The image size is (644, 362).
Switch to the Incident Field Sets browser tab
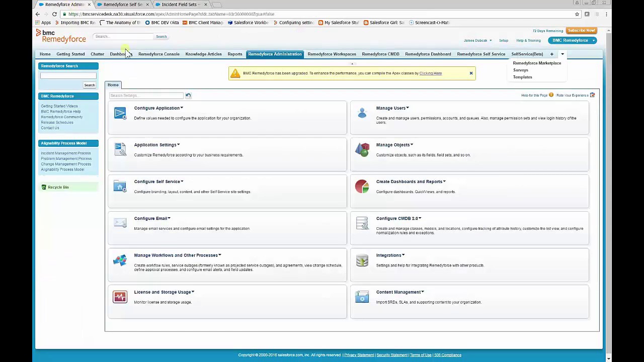pos(180,5)
